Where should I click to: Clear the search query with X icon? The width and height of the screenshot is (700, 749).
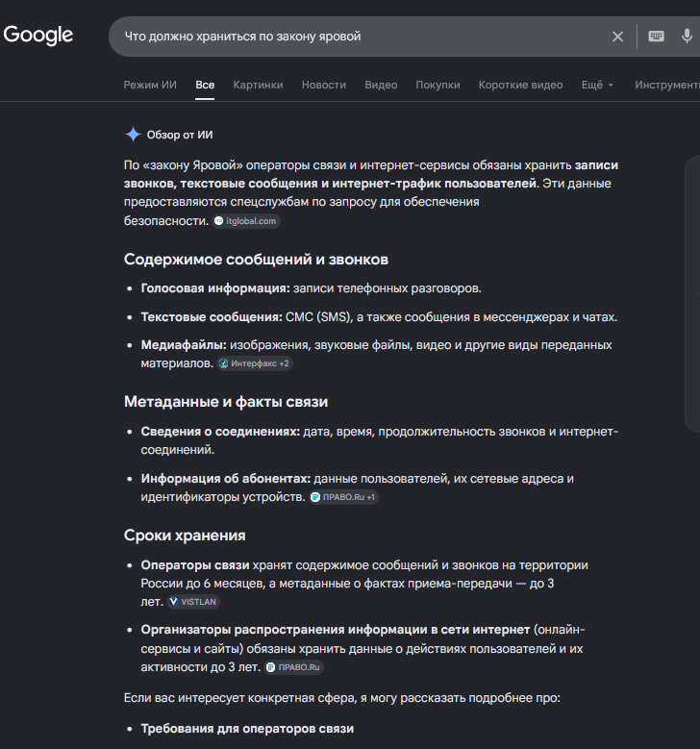click(617, 37)
